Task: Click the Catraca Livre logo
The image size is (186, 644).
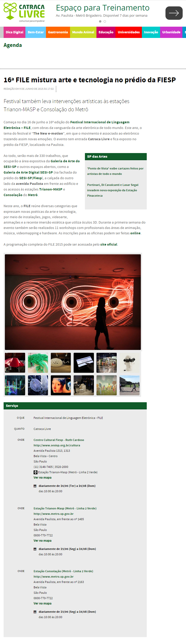Action: 24,13
